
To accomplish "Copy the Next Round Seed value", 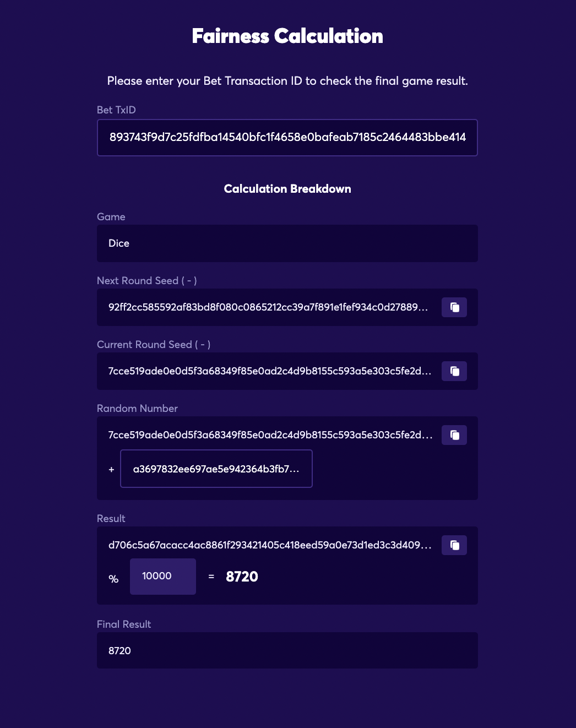I will click(454, 307).
